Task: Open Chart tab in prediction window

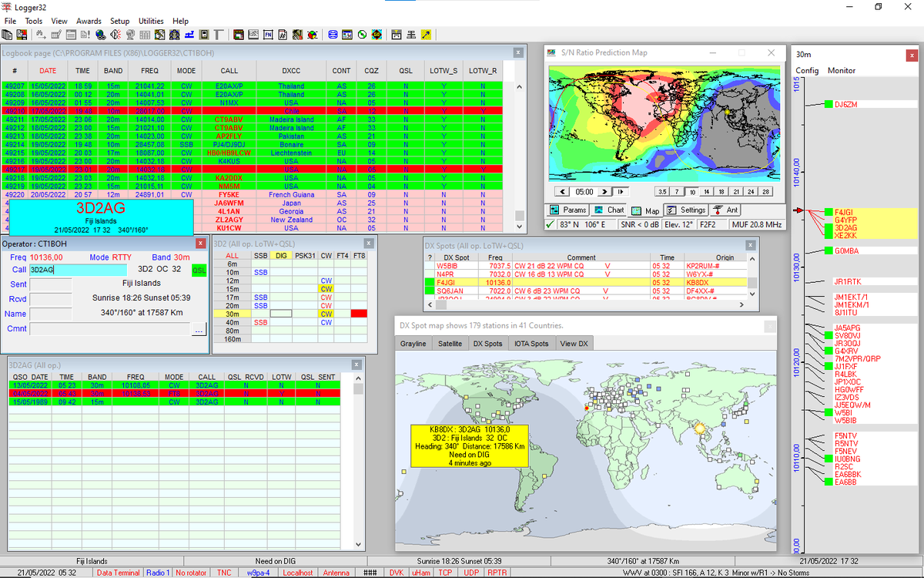Action: 608,210
